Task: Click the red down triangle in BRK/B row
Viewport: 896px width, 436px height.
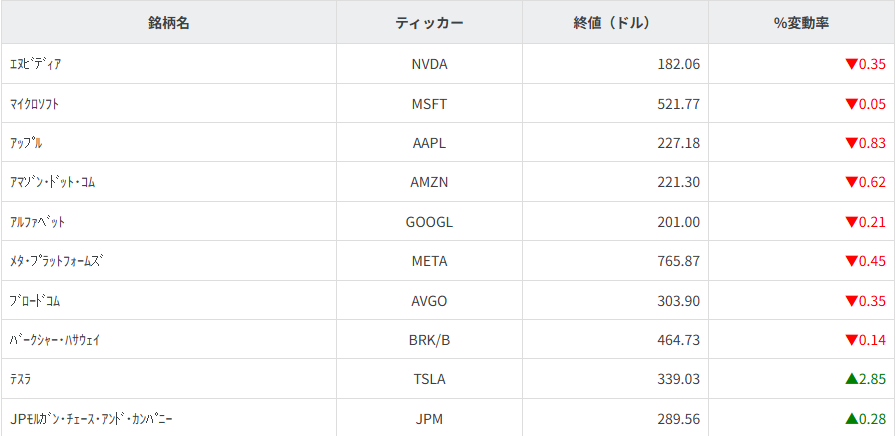Action: pyautogui.click(x=851, y=340)
